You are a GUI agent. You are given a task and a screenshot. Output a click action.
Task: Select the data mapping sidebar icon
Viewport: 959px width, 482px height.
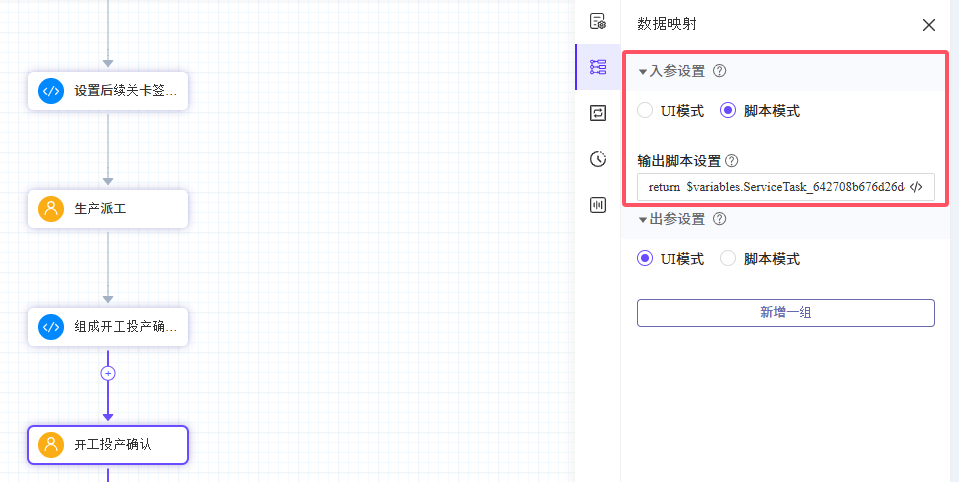pos(598,67)
